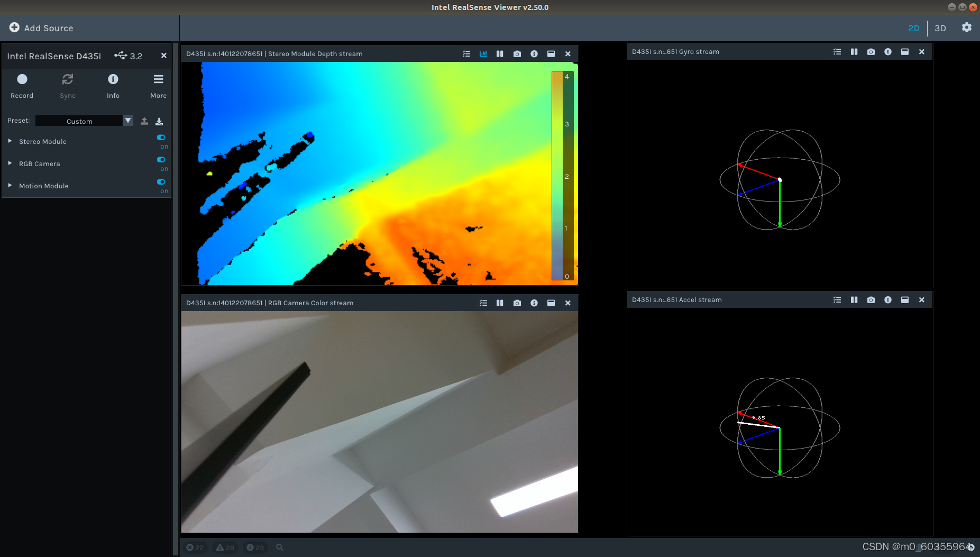Expand Stereo Module section
Viewport: 980px width, 557px height.
[x=10, y=141]
